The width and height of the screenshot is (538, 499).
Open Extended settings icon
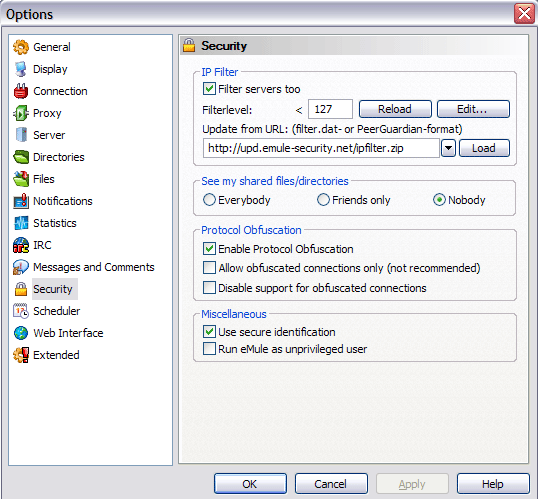coord(21,355)
